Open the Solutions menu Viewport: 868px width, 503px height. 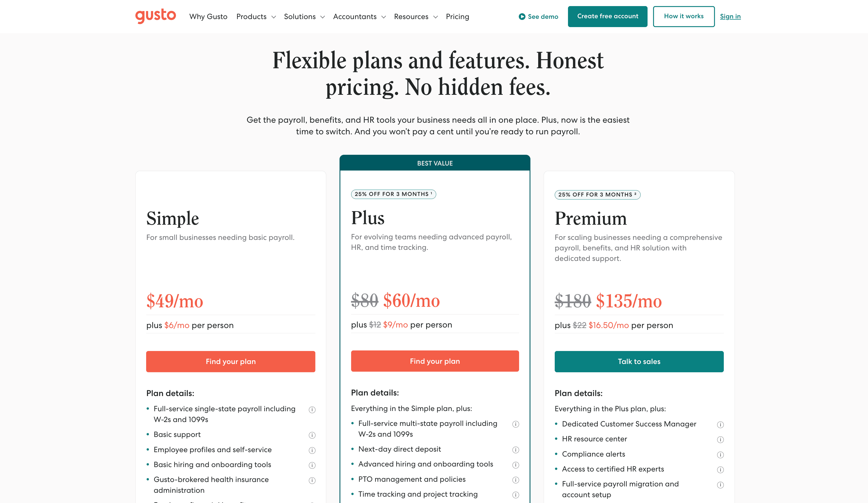pos(304,17)
